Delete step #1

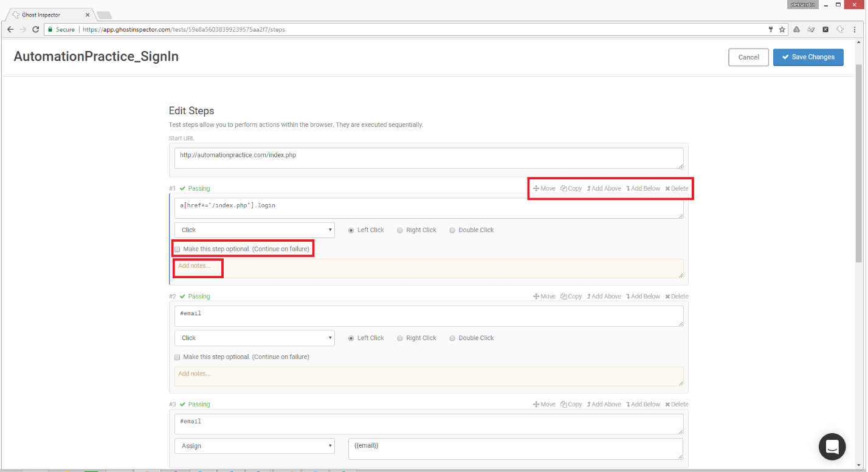[677, 188]
